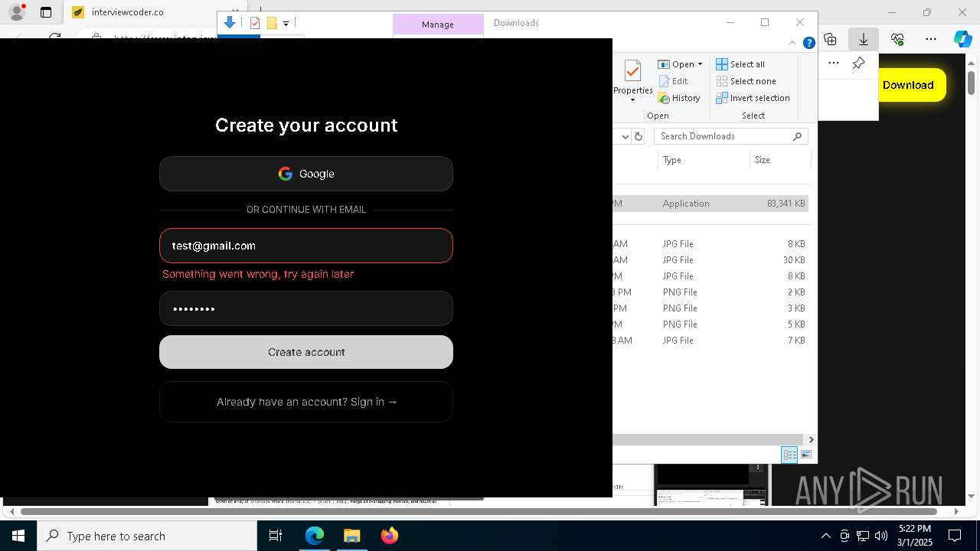The width and height of the screenshot is (980, 551).
Task: Click the Explorer horizontal scrollbar right arrow
Action: click(x=811, y=439)
